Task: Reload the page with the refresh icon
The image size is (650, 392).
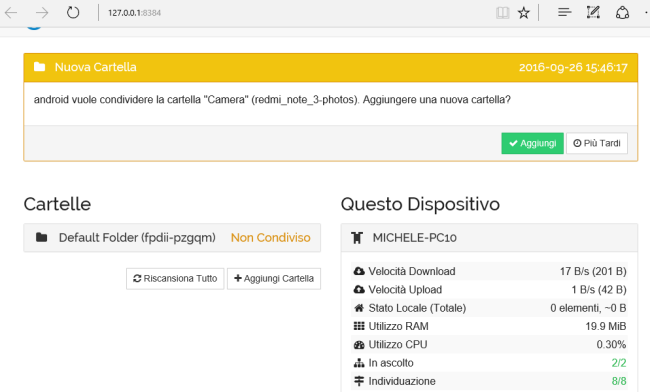Action: click(x=73, y=12)
